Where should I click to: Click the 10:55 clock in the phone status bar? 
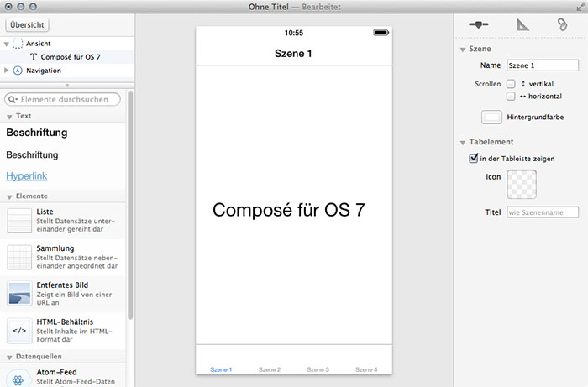tap(294, 33)
